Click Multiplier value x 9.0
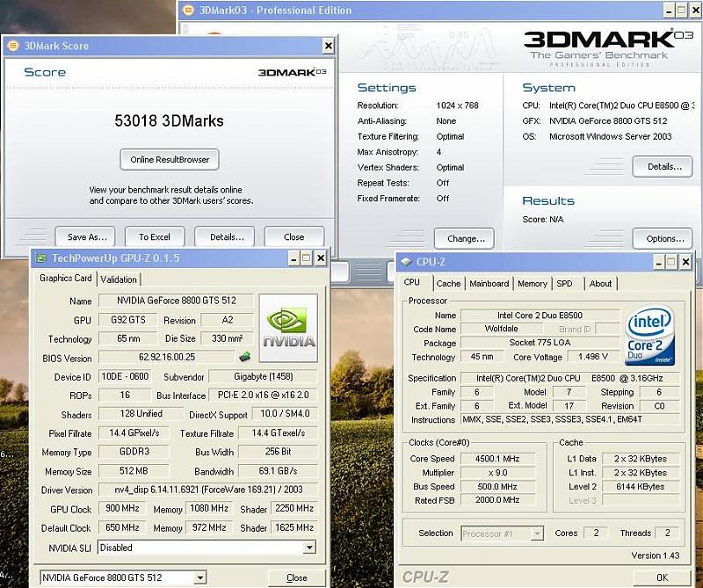Screen dimensions: 703x588 (497, 473)
